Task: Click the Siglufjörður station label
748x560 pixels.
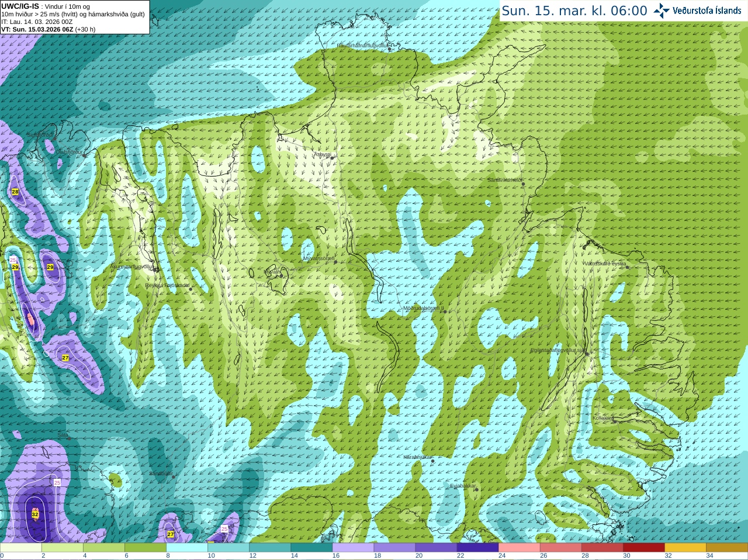Action: click(40, 135)
